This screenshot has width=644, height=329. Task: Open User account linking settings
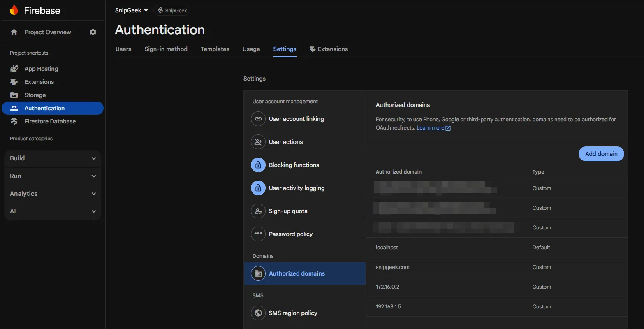tap(296, 119)
